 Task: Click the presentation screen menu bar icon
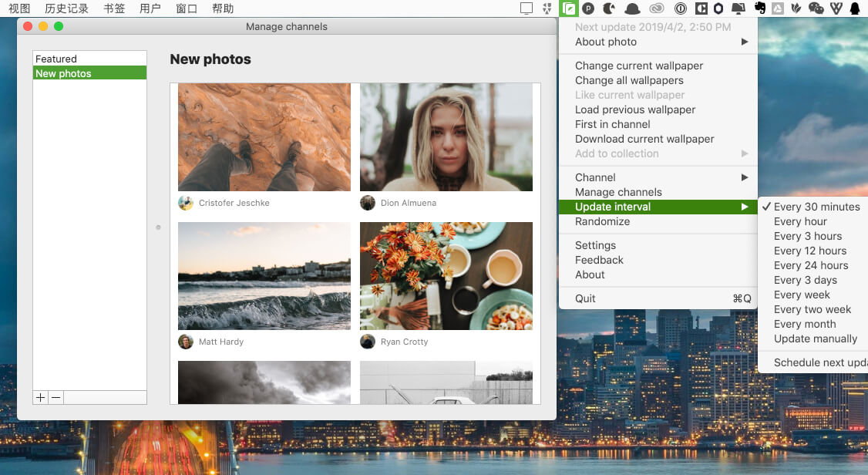tap(738, 8)
